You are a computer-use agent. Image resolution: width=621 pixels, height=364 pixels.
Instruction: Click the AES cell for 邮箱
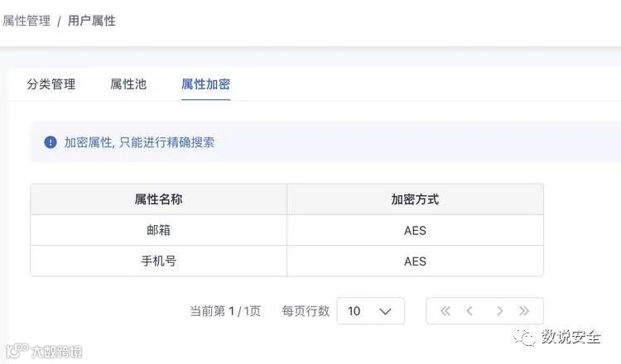click(415, 231)
